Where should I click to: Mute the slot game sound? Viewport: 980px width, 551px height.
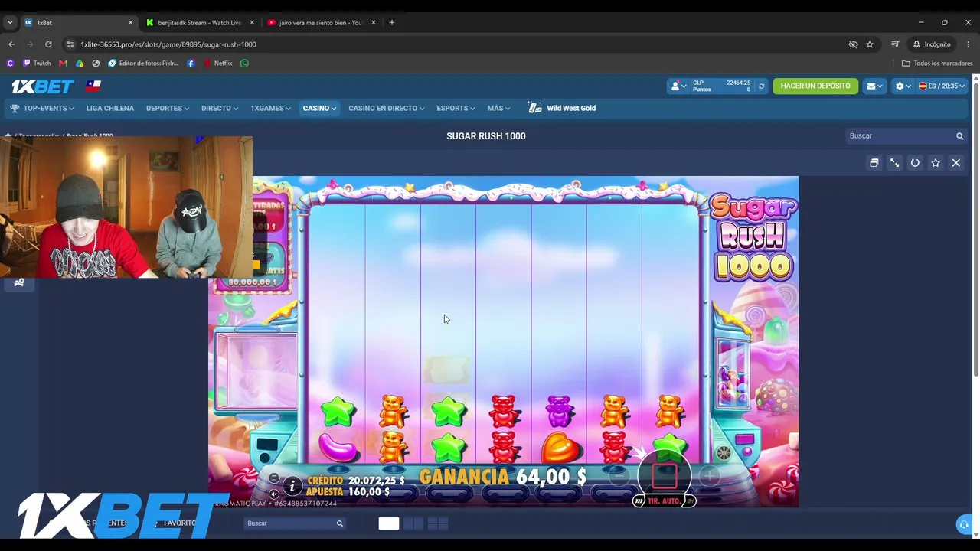[273, 494]
